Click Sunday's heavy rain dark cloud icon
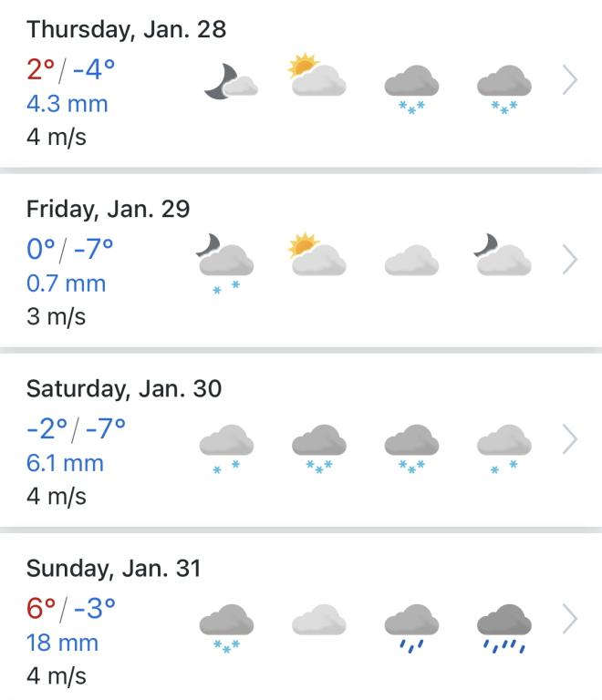This screenshot has height=700, width=602. (503, 628)
